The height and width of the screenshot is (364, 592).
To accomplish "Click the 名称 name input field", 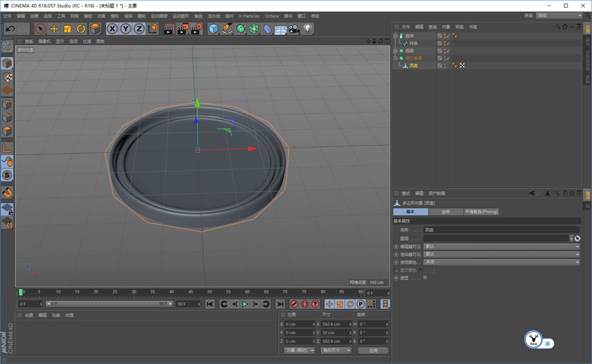I will point(501,229).
